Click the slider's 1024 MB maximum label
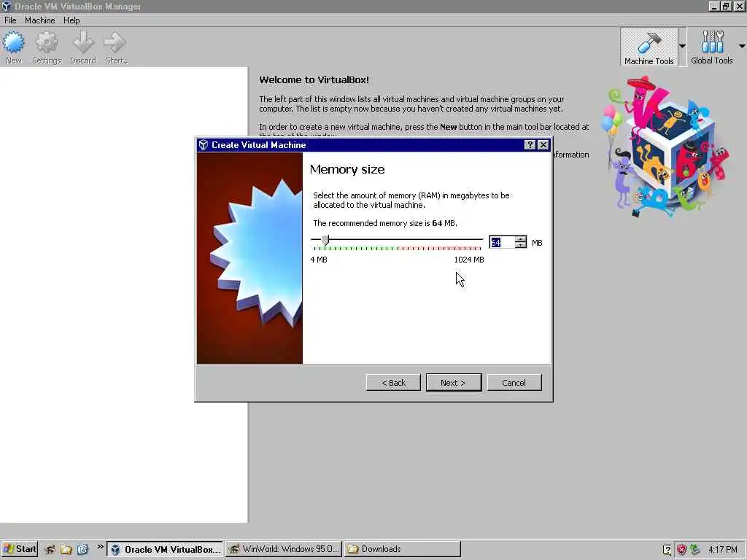Image resolution: width=747 pixels, height=560 pixels. click(x=469, y=260)
